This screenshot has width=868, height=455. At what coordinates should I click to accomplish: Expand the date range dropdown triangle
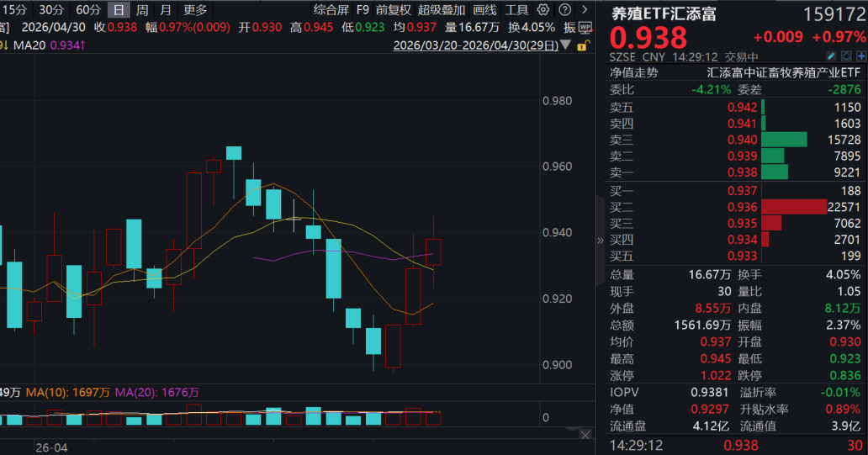(567, 44)
